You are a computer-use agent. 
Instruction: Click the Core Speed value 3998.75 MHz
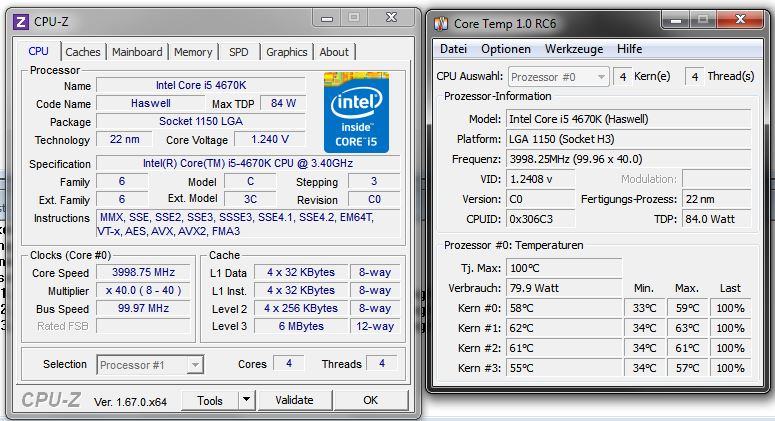[143, 272]
